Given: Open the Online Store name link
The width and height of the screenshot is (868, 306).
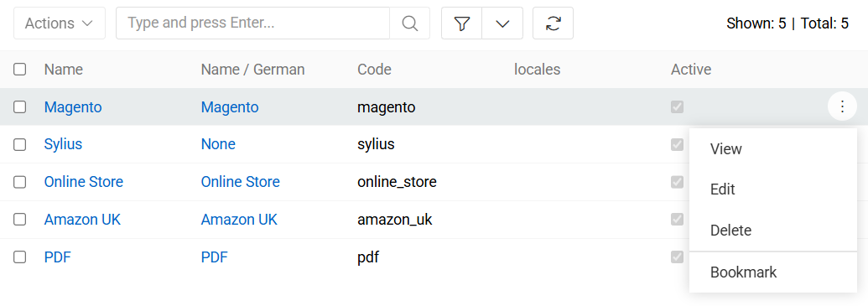Looking at the screenshot, I should coord(84,181).
